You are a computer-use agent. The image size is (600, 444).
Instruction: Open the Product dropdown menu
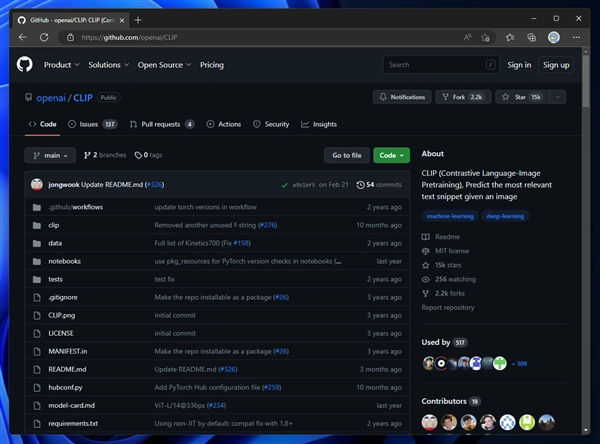click(61, 65)
